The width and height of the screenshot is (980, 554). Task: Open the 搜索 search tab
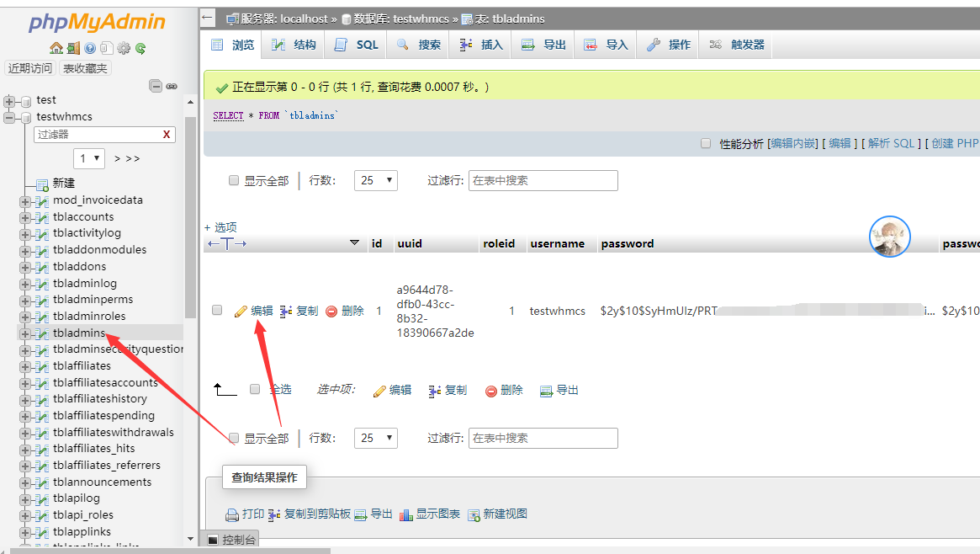coord(418,45)
